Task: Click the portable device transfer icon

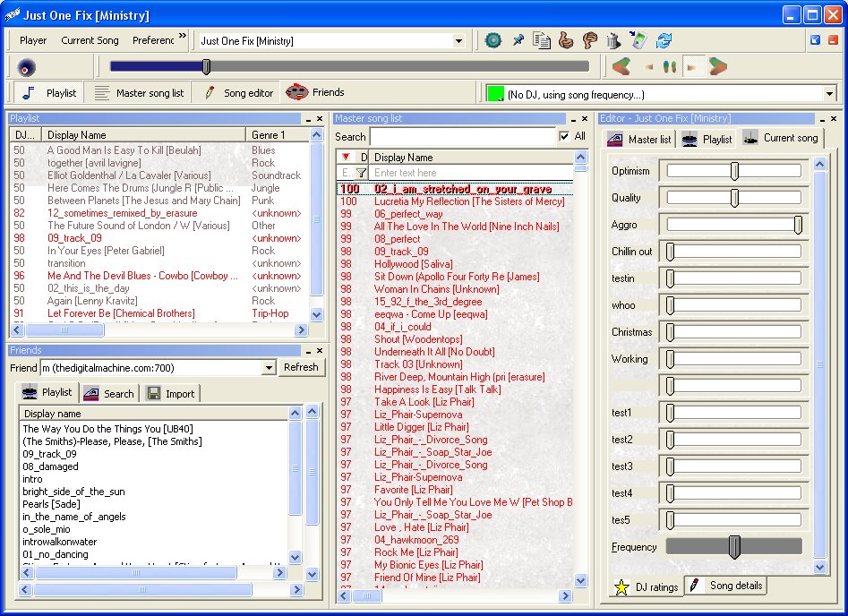Action: click(638, 40)
